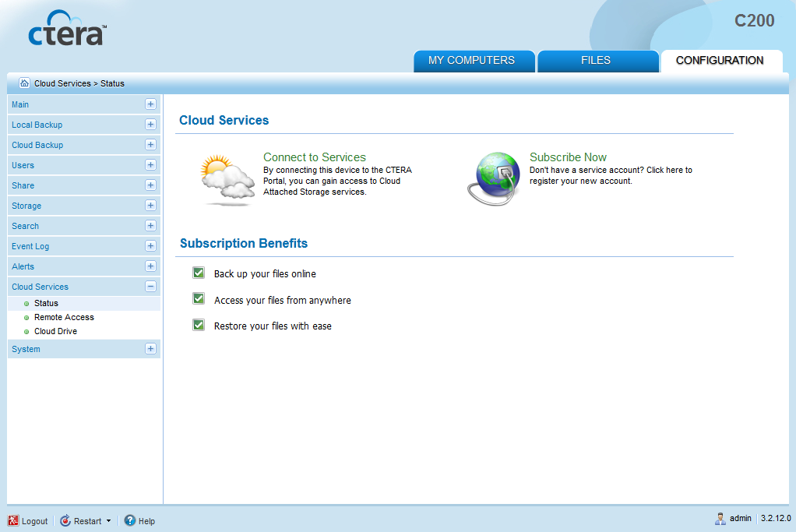Open the Restart dropdown arrow
796x532 pixels.
pos(108,521)
